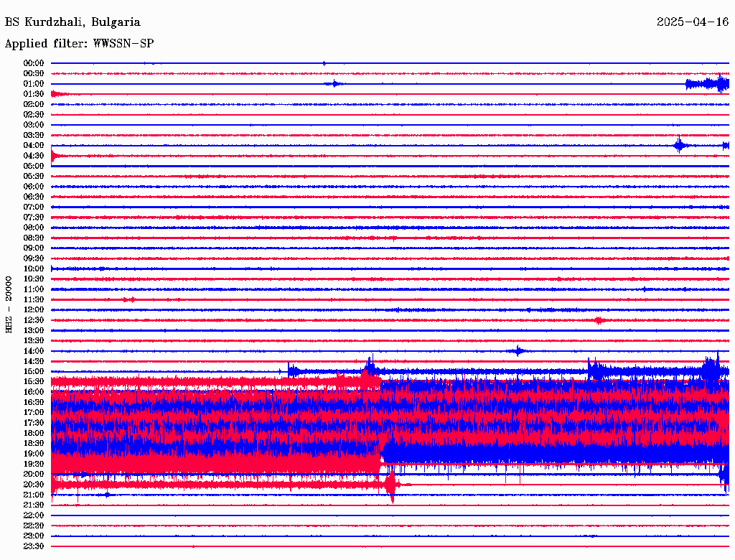Click the 04:30 time label
This screenshot has height=560, width=735.
[34, 155]
